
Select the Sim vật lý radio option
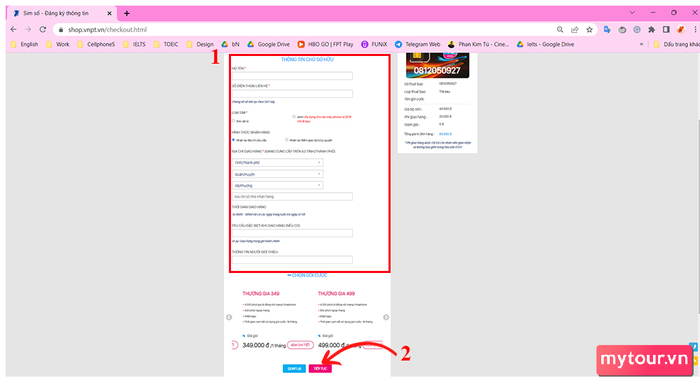coord(233,121)
